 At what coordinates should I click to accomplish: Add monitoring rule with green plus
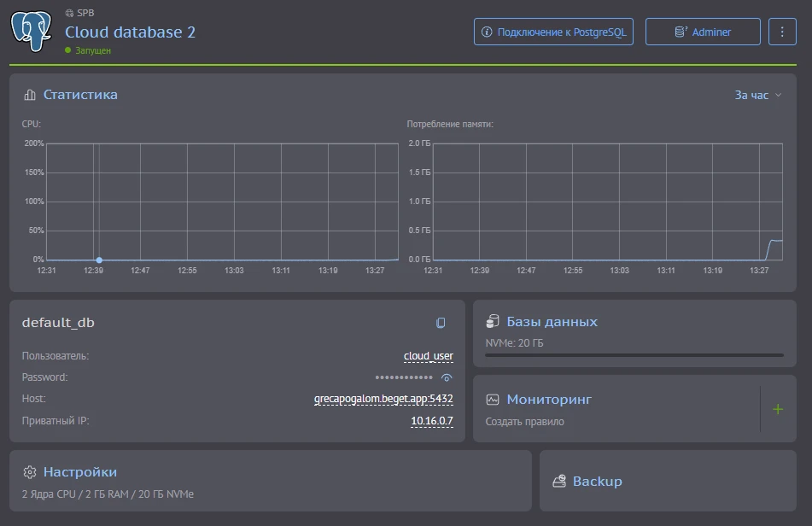(777, 409)
